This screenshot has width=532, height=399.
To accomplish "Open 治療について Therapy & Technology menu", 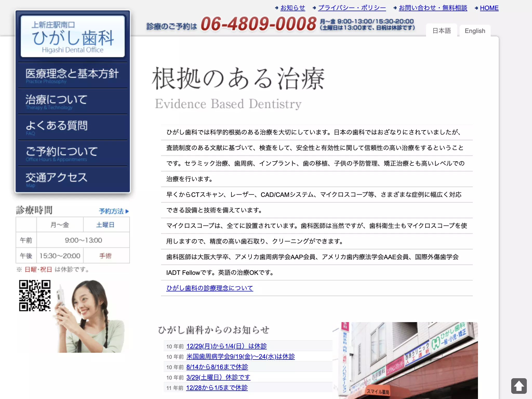I will (x=73, y=102).
